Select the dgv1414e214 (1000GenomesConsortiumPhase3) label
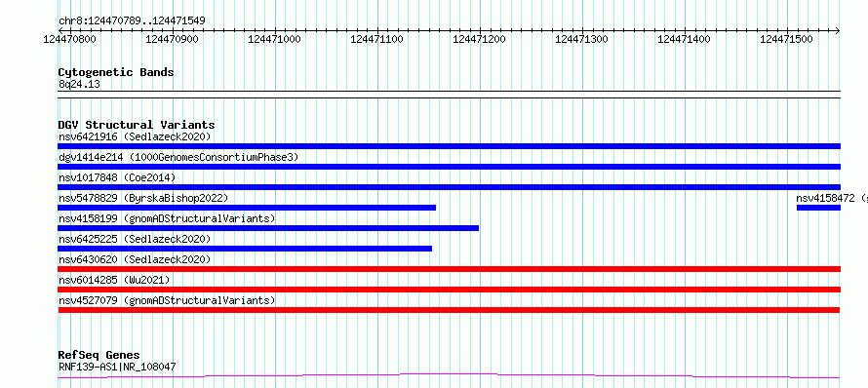 (x=178, y=157)
